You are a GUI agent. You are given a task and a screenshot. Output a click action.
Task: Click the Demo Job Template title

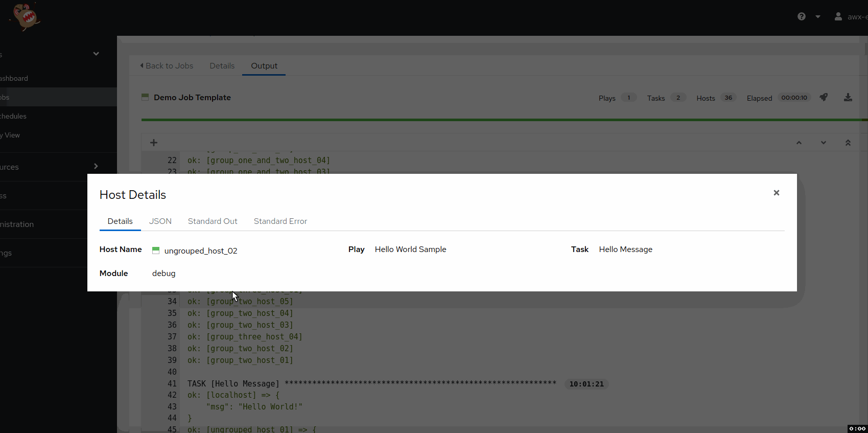[x=192, y=98]
